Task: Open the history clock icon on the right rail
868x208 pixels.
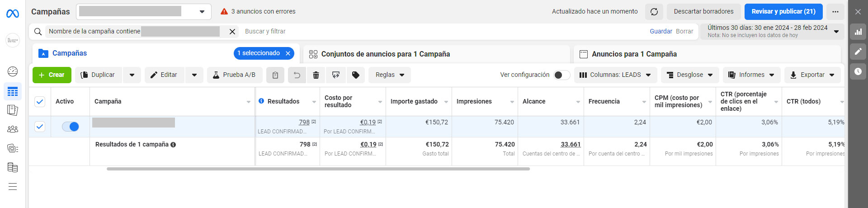Action: [x=858, y=71]
